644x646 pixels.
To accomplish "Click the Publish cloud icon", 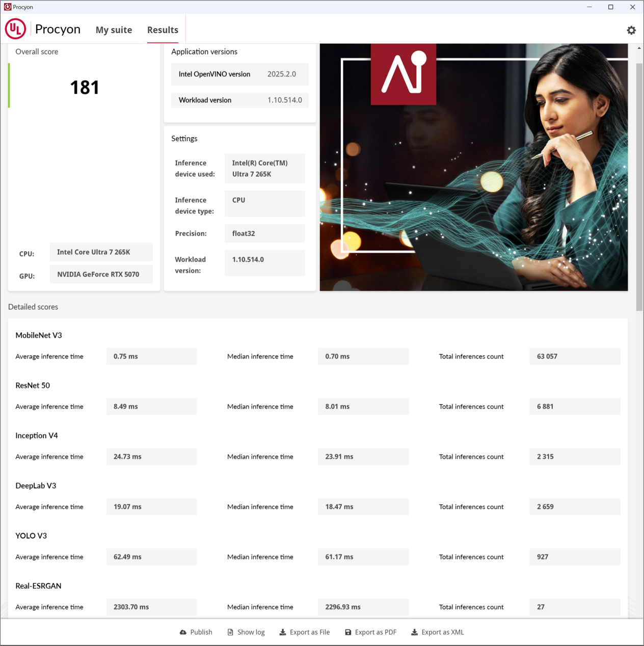I will (183, 632).
